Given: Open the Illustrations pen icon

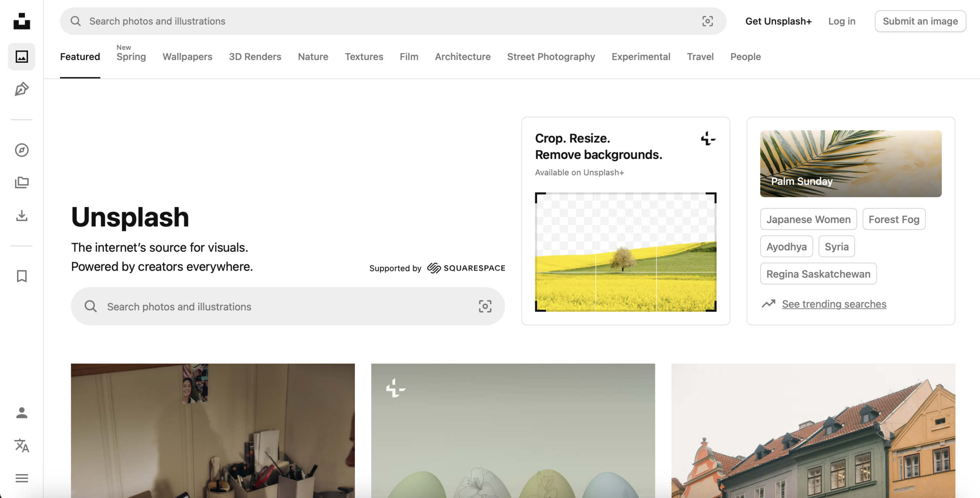Looking at the screenshot, I should pyautogui.click(x=22, y=89).
